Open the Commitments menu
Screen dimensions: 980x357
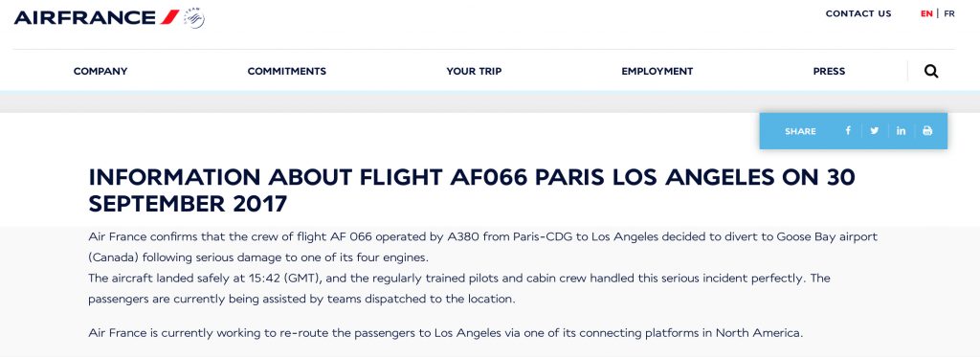[287, 71]
